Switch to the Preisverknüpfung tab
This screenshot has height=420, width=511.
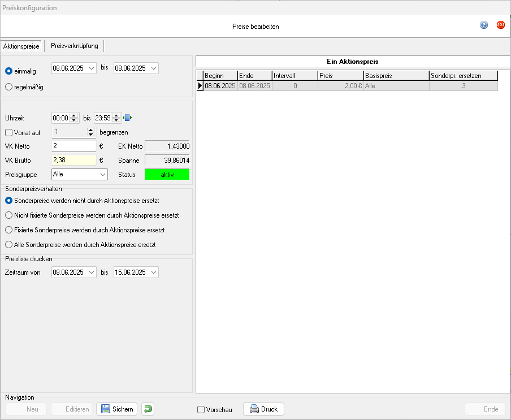click(74, 46)
